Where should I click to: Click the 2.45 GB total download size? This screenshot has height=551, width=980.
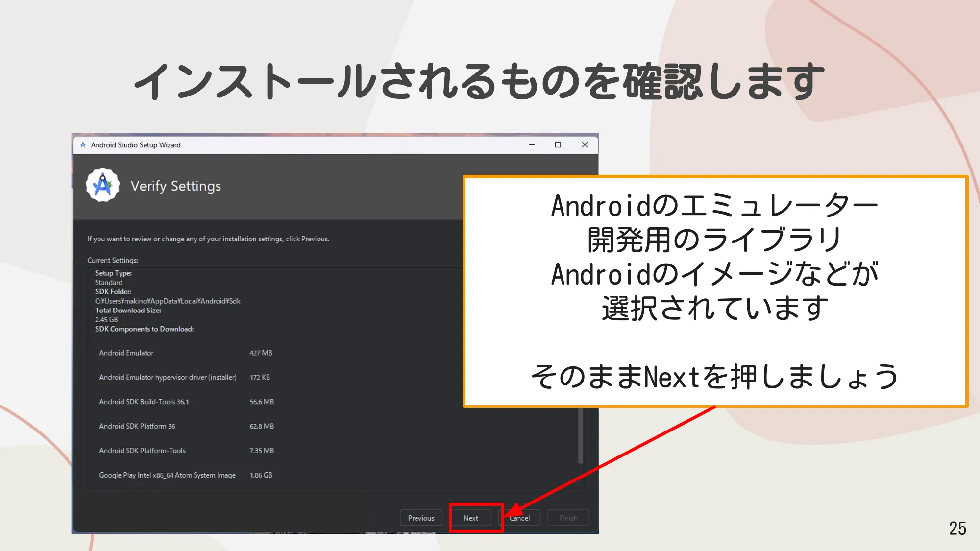pyautogui.click(x=106, y=320)
